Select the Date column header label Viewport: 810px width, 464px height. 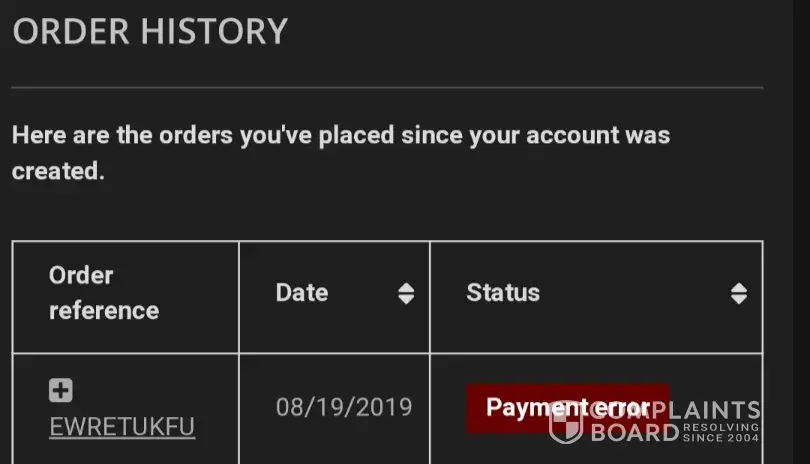[x=302, y=293]
